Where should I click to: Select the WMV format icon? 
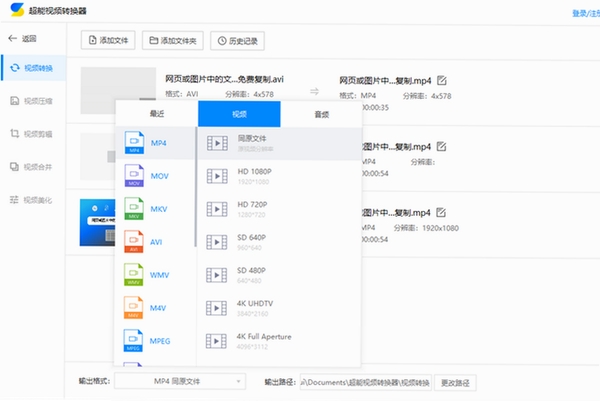point(134,275)
